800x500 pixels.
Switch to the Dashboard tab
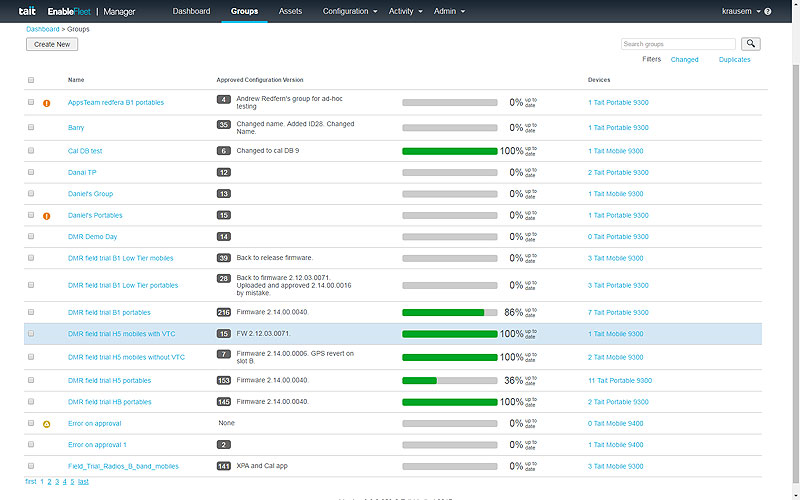coord(191,11)
